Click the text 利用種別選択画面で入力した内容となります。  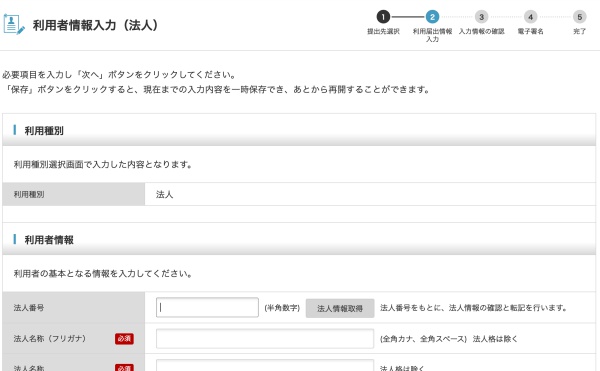[x=103, y=164]
